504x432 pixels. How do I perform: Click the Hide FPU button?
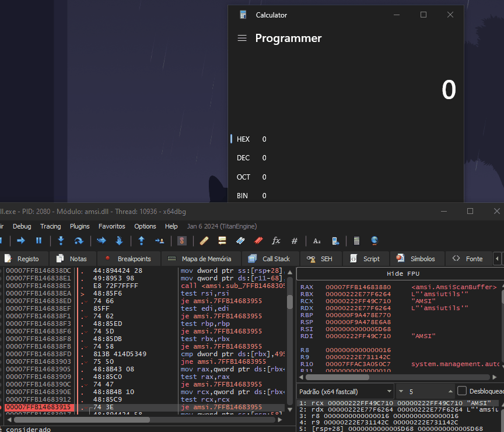403,273
